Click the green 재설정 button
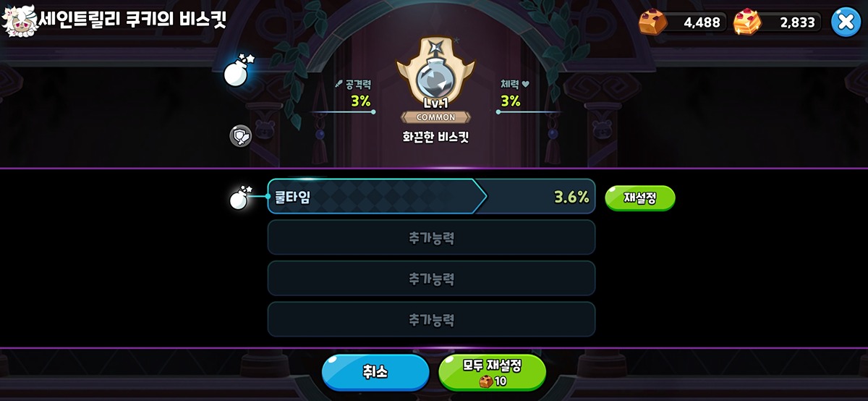 point(639,198)
